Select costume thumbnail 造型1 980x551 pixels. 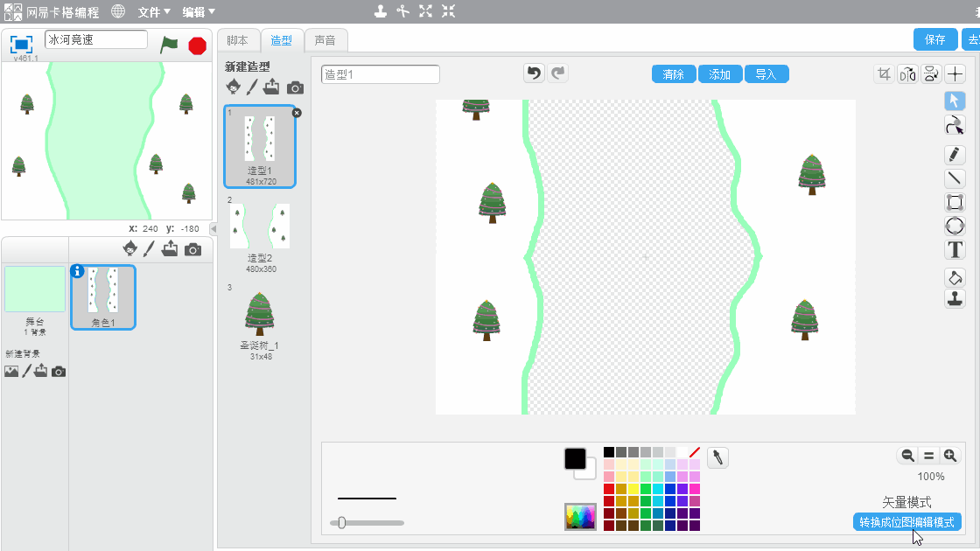click(x=260, y=146)
